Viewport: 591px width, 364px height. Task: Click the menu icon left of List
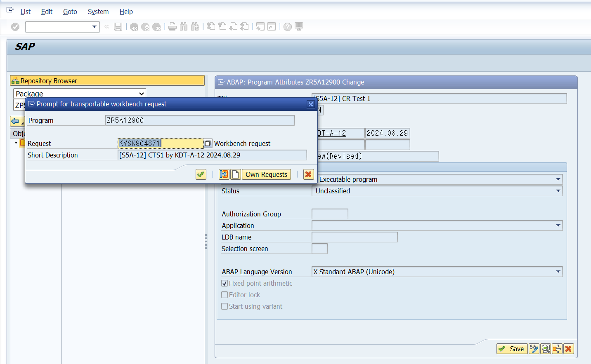pyautogui.click(x=10, y=10)
